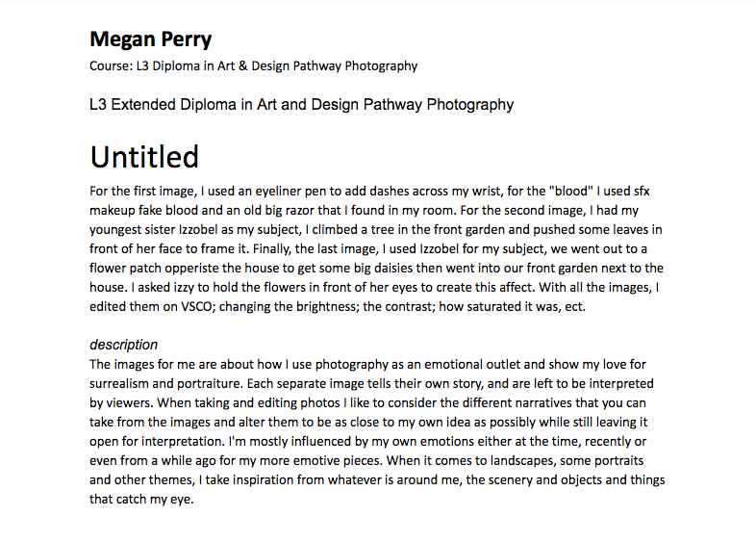Click the Megan Perry name heading
756x542 pixels.
pyautogui.click(x=150, y=39)
